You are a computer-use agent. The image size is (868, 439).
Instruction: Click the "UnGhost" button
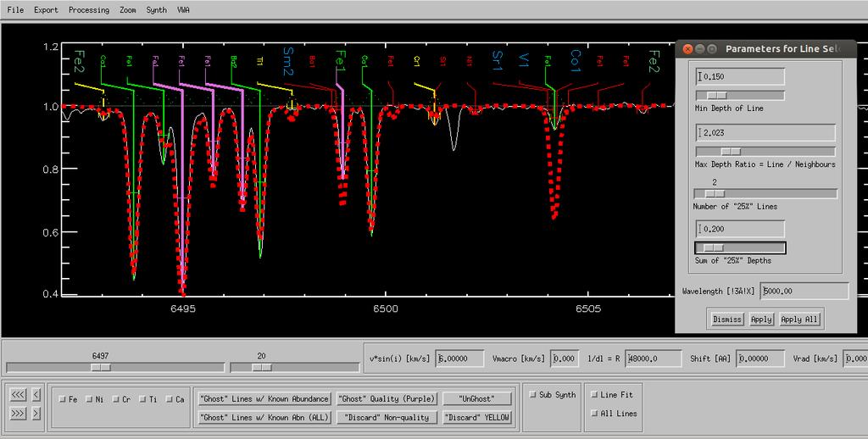pyautogui.click(x=476, y=398)
